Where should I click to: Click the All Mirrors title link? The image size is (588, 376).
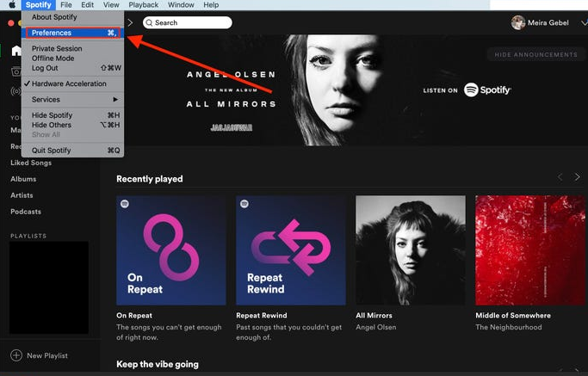374,315
